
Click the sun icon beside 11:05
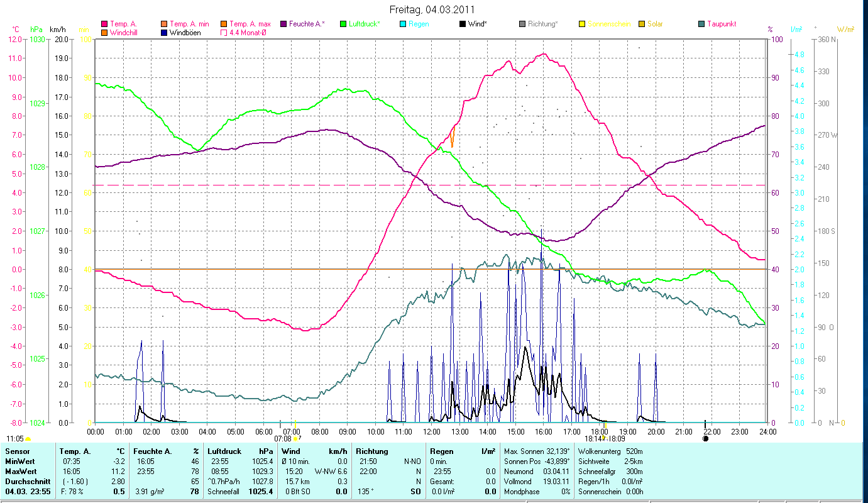[x=28, y=438]
